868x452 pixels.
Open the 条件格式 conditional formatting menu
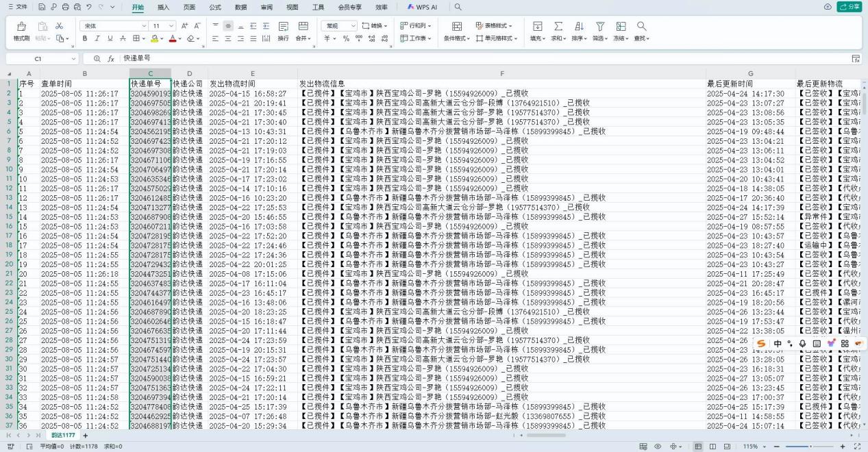pyautogui.click(x=456, y=31)
